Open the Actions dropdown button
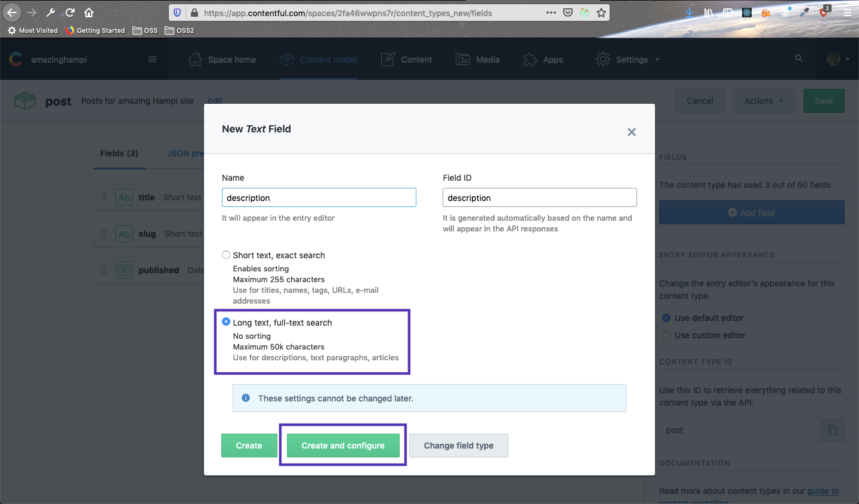 (x=764, y=101)
